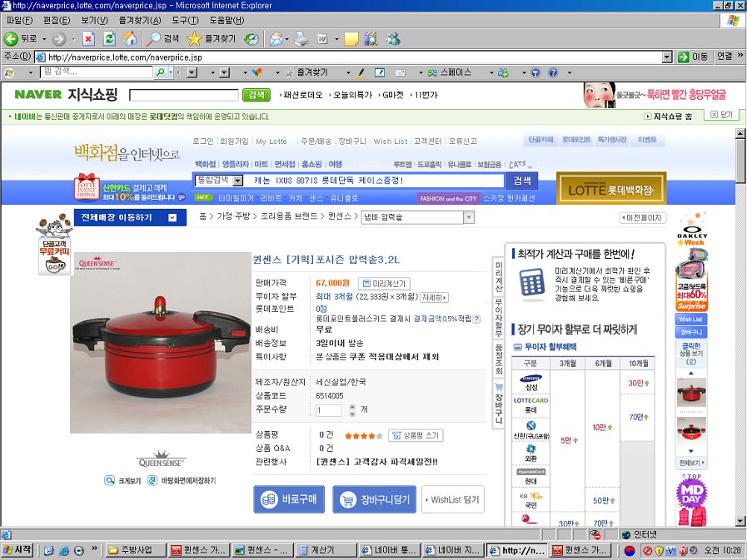Open the 도움말(H) menu
Viewport: 747px width, 560px height.
pos(227,20)
